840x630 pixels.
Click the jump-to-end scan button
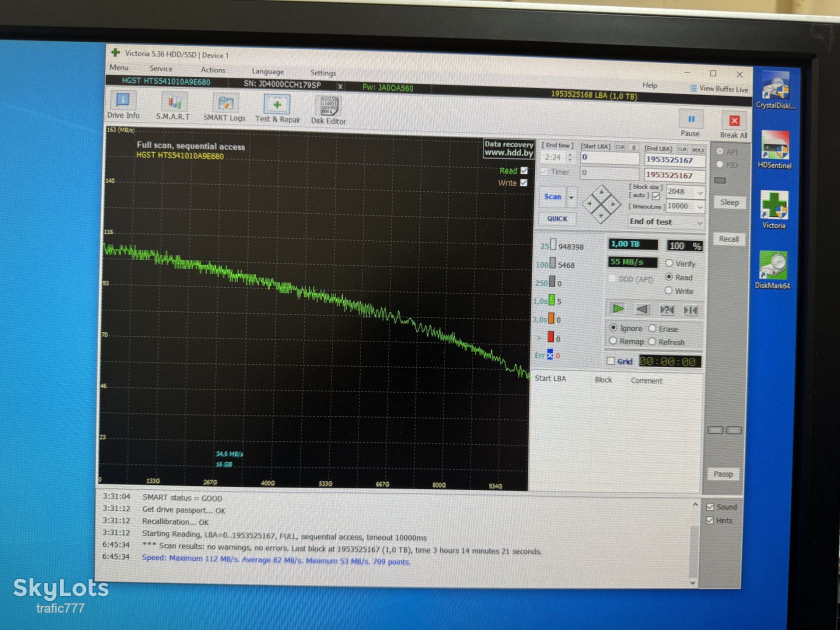click(690, 310)
